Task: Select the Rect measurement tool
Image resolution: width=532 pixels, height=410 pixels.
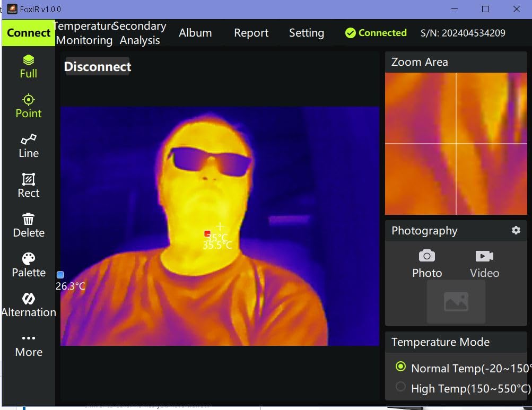Action: point(28,185)
